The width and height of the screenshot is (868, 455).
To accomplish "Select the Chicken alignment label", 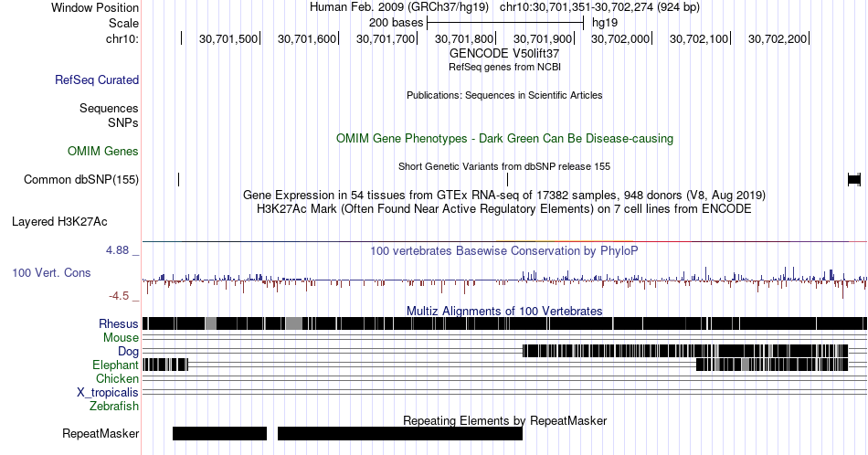I will (x=117, y=378).
